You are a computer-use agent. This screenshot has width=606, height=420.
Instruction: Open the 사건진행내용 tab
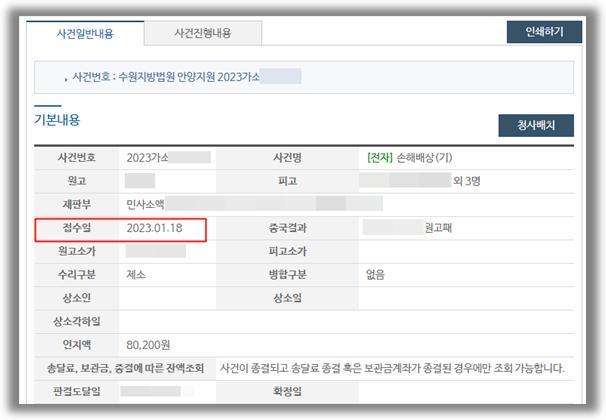coord(203,33)
